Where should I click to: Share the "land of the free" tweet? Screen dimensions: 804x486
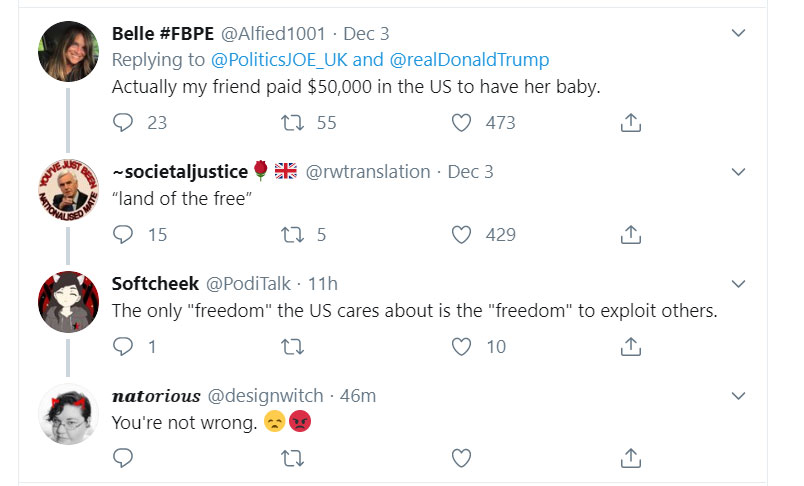[x=630, y=235]
